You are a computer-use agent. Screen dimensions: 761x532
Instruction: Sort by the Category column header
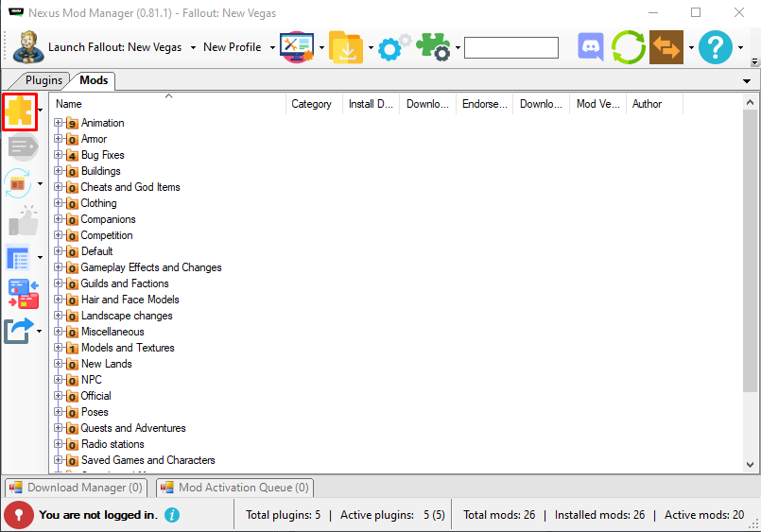click(x=314, y=104)
